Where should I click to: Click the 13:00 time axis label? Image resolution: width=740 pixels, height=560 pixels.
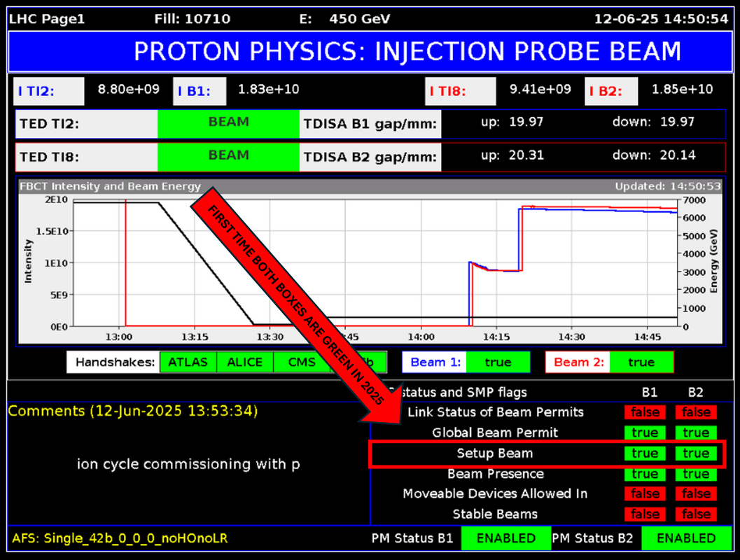119,337
